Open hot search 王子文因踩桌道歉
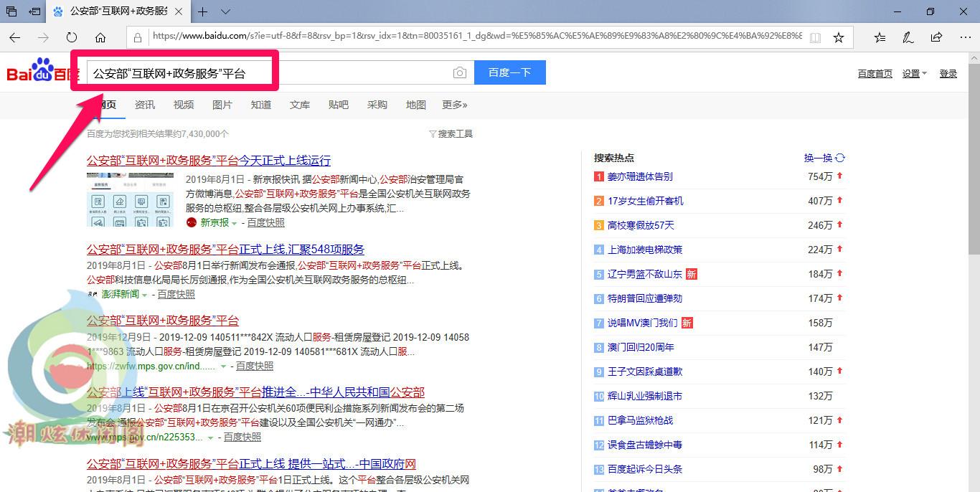 645,372
